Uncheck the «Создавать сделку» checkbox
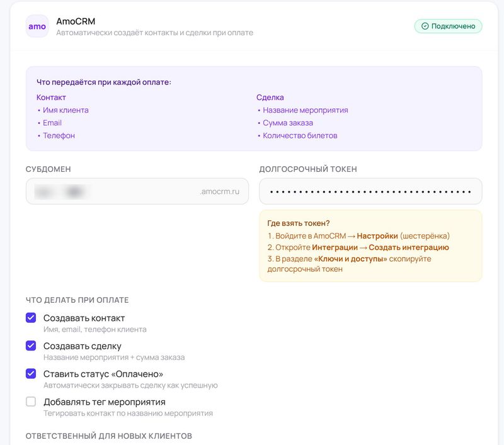The width and height of the screenshot is (504, 445). tap(31, 346)
